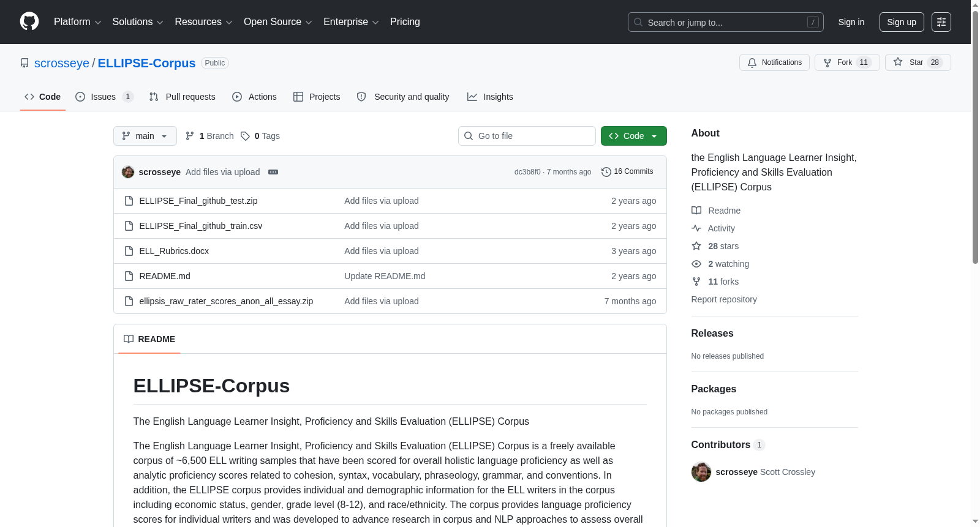Open the main branch selector dropdown
Screen dimensions: 980x527
click(145, 136)
